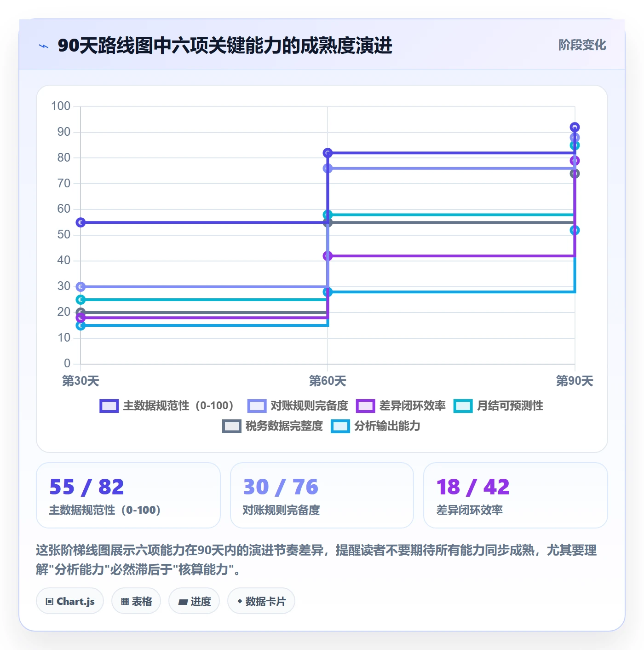Image resolution: width=644 pixels, height=650 pixels.
Task: Select the 主数据规范性 point at 第30天 (55)
Action: [x=80, y=223]
